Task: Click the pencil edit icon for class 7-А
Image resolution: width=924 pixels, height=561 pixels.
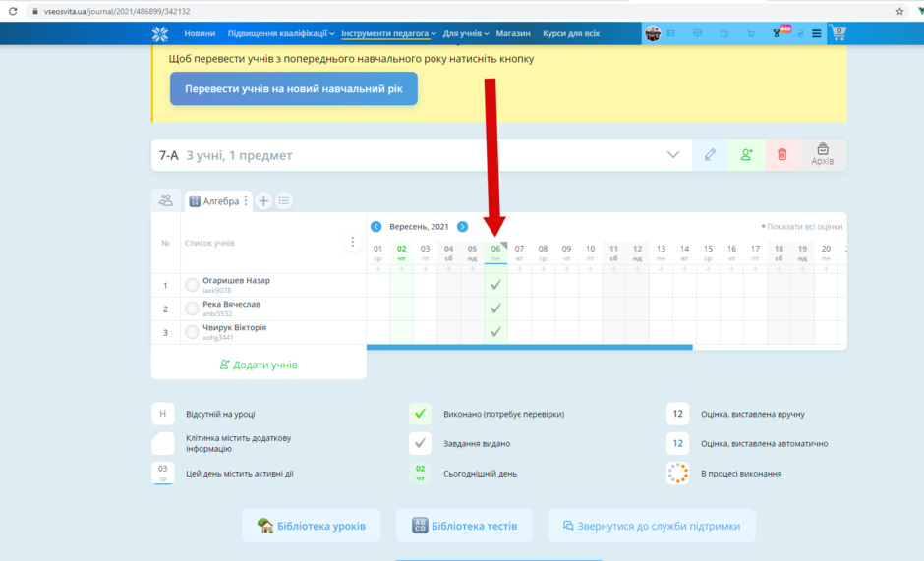Action: [710, 155]
